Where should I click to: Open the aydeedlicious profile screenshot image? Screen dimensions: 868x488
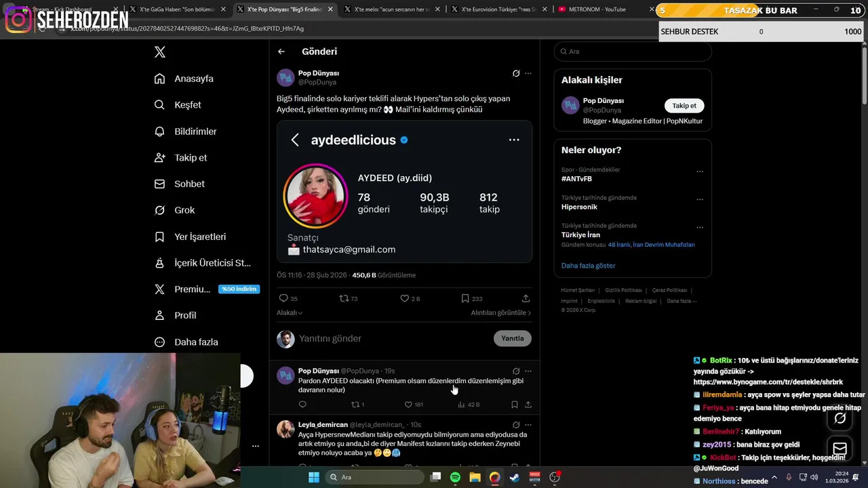pos(404,191)
